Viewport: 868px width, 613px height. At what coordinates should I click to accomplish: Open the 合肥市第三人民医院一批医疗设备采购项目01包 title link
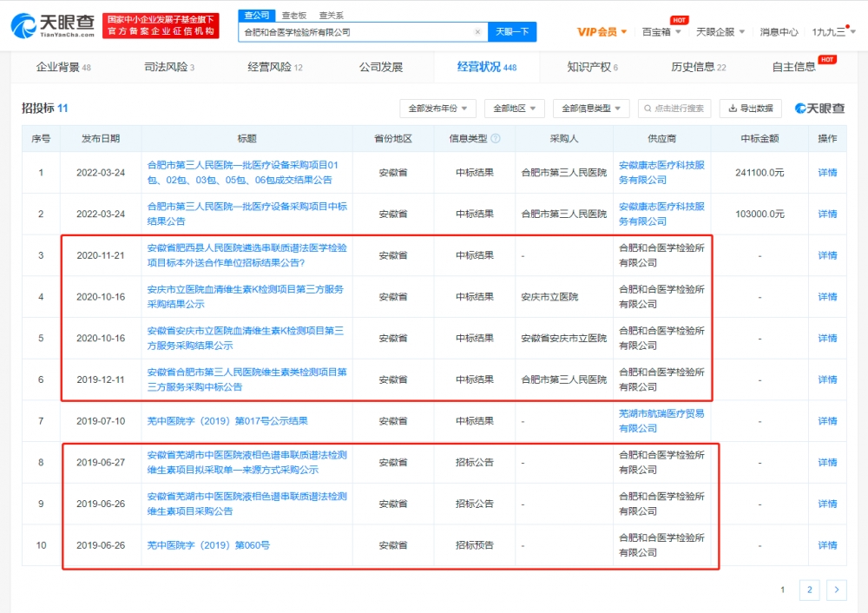click(242, 172)
